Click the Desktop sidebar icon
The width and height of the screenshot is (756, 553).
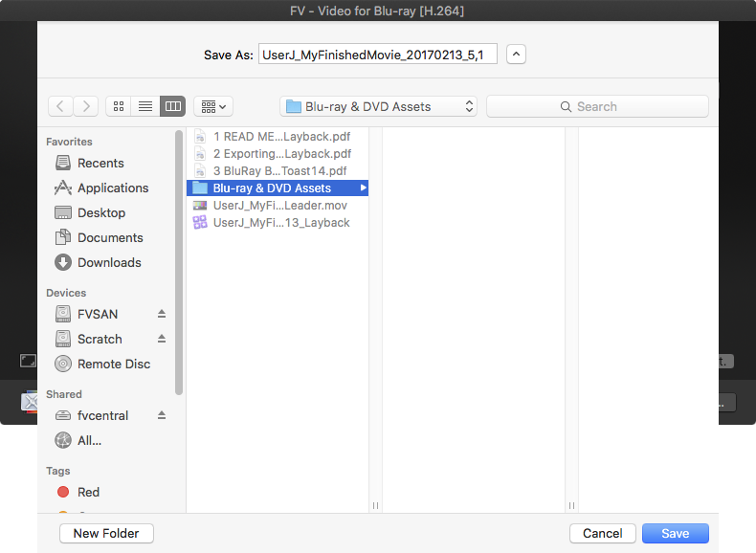pyautogui.click(x=63, y=212)
